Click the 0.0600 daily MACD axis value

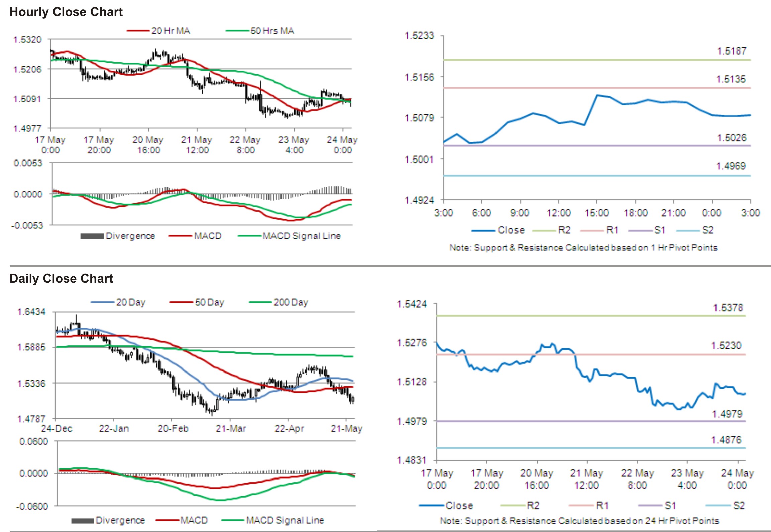pyautogui.click(x=34, y=442)
